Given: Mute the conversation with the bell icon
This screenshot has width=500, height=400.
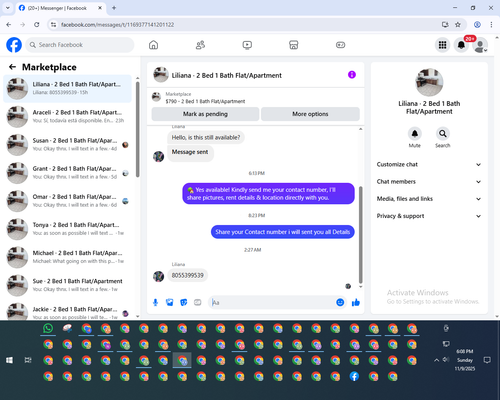Looking at the screenshot, I should pyautogui.click(x=414, y=134).
